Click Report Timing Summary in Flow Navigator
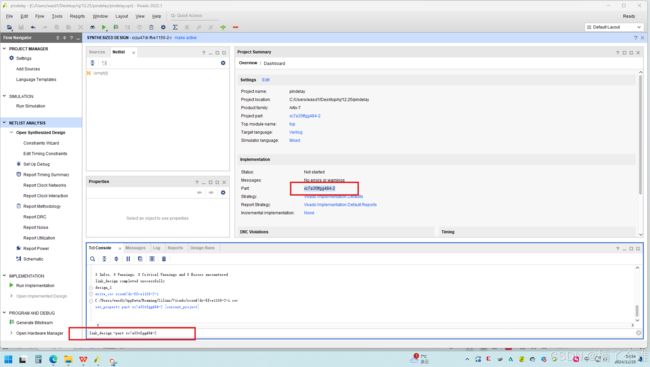 pyautogui.click(x=46, y=175)
